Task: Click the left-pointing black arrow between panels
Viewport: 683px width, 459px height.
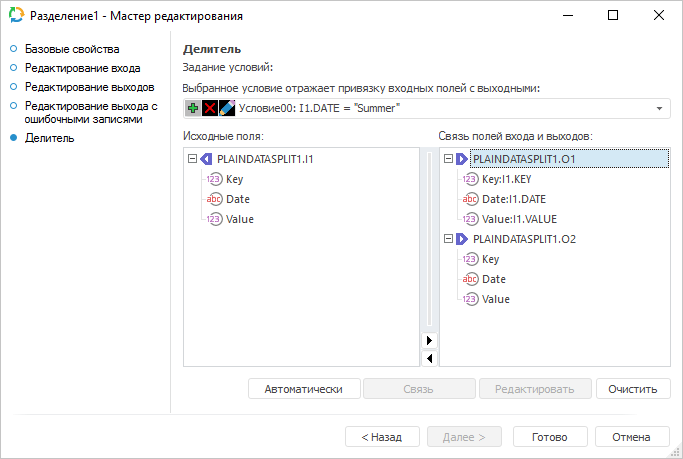Action: coord(429,358)
